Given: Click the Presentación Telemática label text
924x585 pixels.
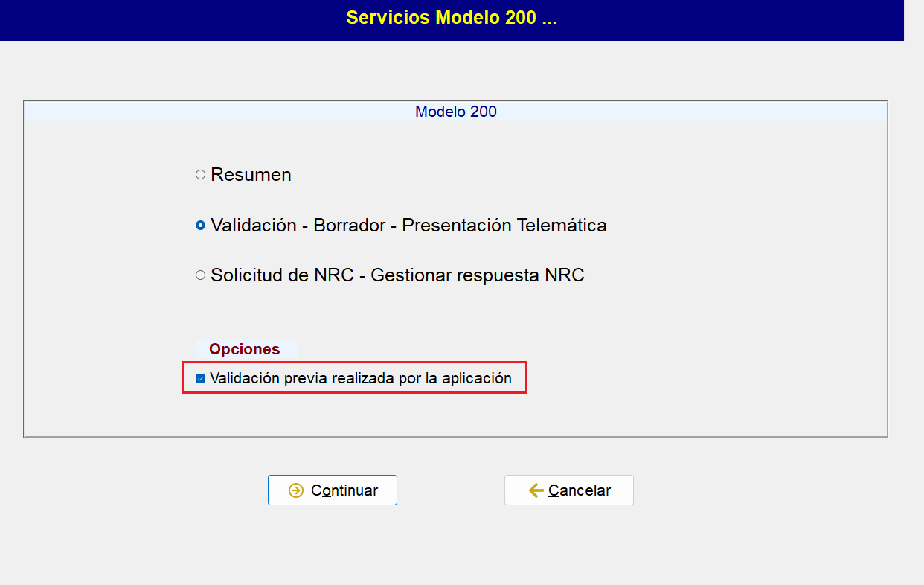Looking at the screenshot, I should coord(504,225).
